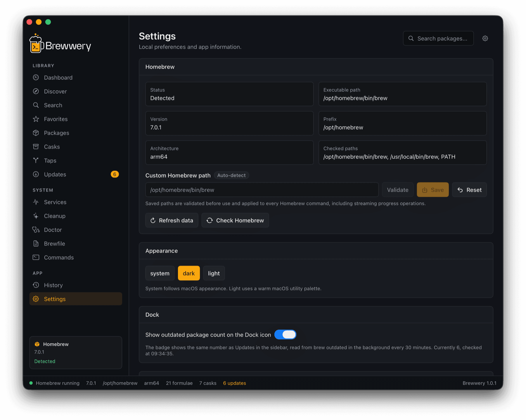This screenshot has width=526, height=420.
Task: Click the Check Homebrew button
Action: pos(235,220)
